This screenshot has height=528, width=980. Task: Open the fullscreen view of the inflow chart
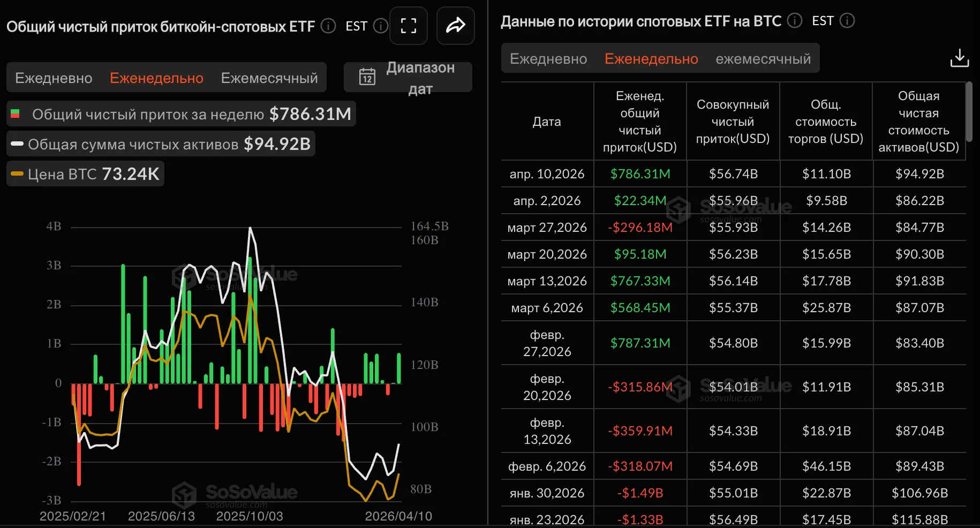coord(409,26)
